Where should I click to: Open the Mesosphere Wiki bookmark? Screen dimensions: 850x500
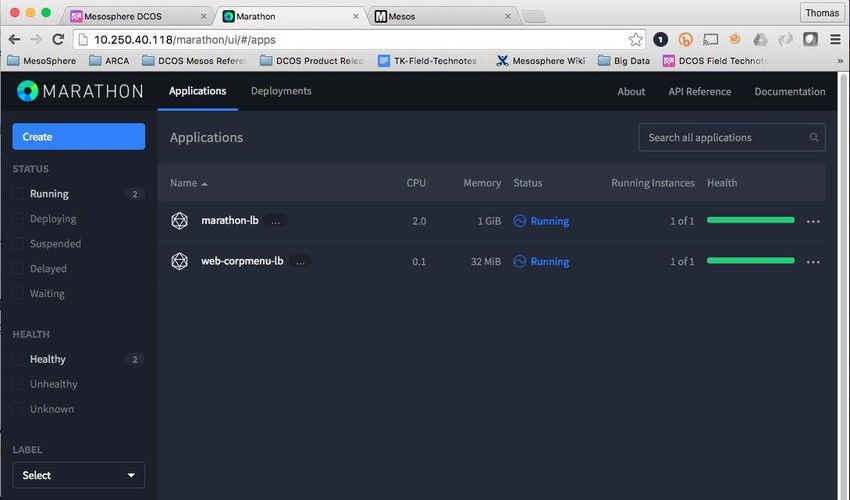[x=540, y=61]
